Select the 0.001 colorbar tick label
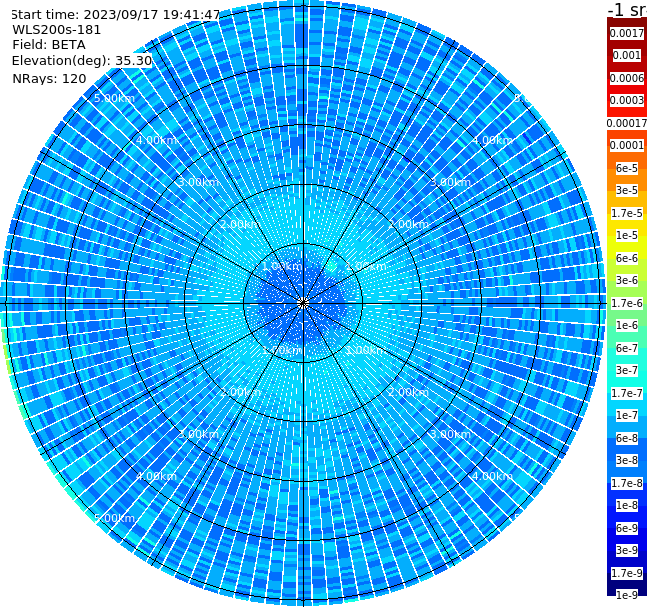This screenshot has width=647, height=607. (x=626, y=55)
